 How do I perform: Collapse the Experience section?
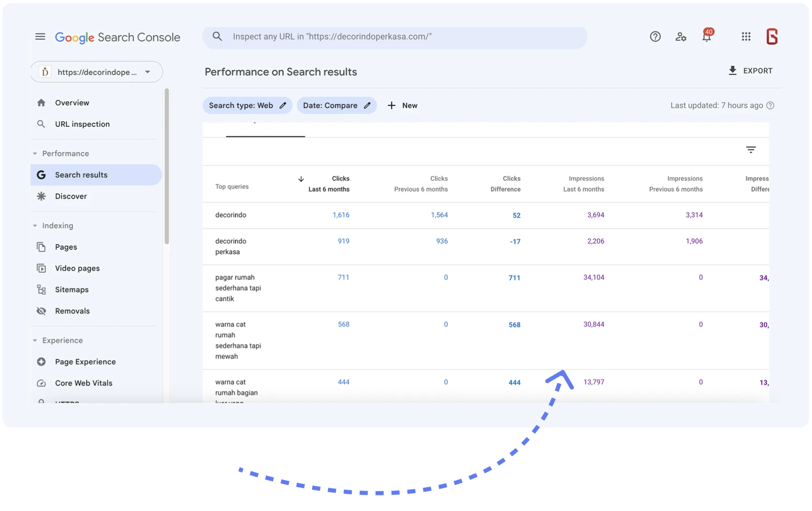click(35, 341)
